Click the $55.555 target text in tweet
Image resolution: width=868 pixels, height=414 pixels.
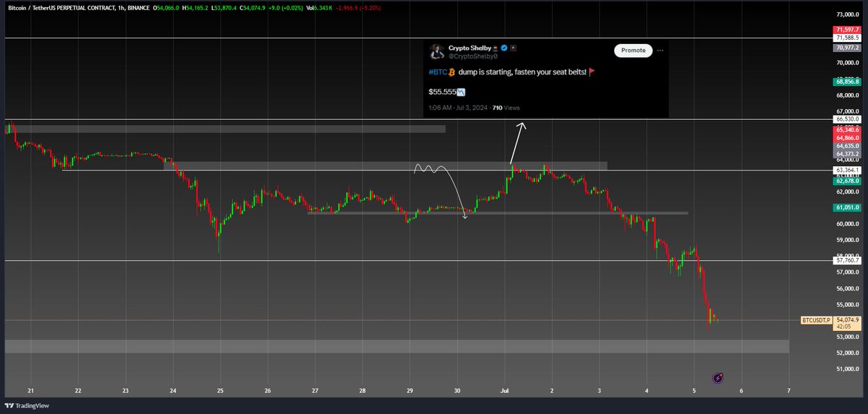pos(442,92)
